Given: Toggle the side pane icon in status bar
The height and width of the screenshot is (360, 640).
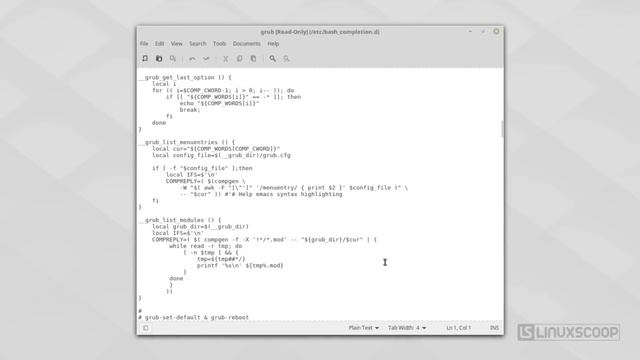Looking at the screenshot, I should 146,328.
